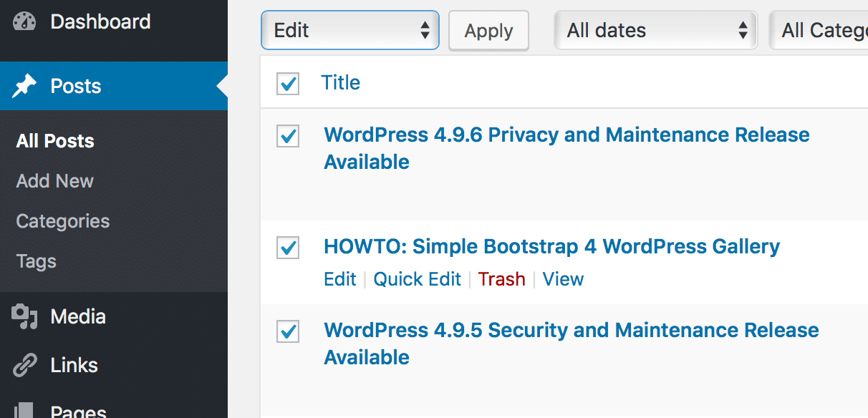Open the All dates filter dropdown

[x=655, y=30]
